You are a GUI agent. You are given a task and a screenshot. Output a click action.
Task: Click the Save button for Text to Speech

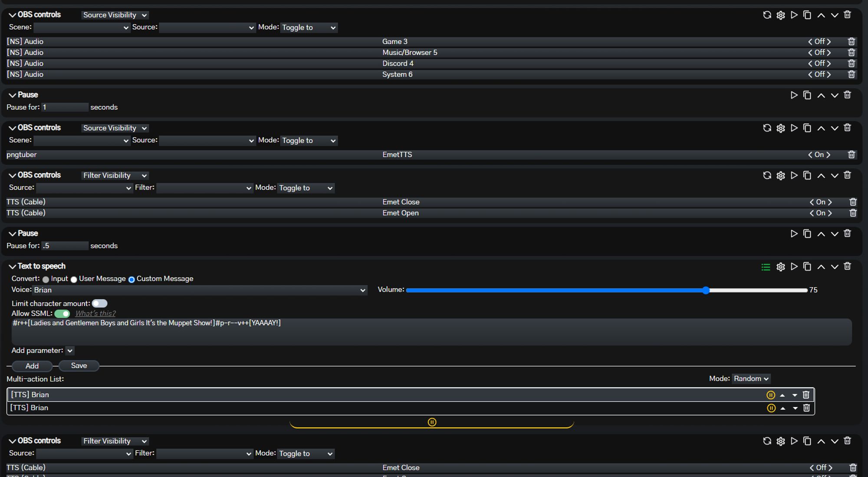(78, 365)
